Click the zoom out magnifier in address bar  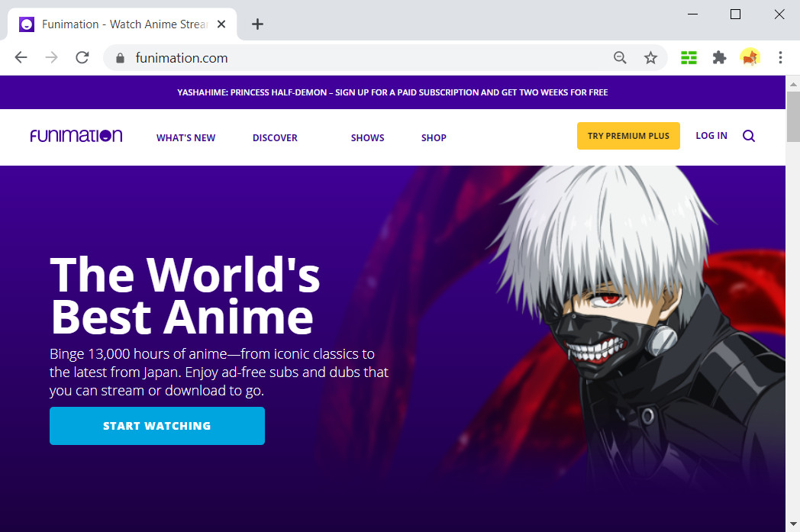[x=620, y=58]
